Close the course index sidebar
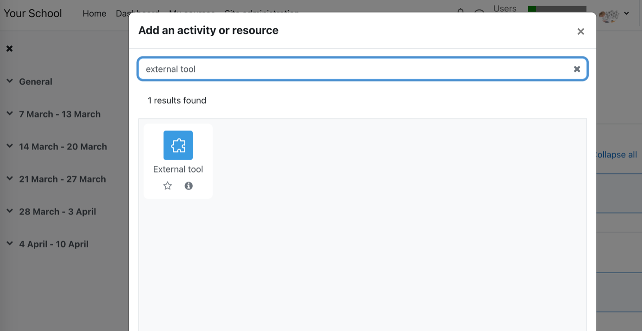This screenshot has width=644, height=331. [x=9, y=49]
